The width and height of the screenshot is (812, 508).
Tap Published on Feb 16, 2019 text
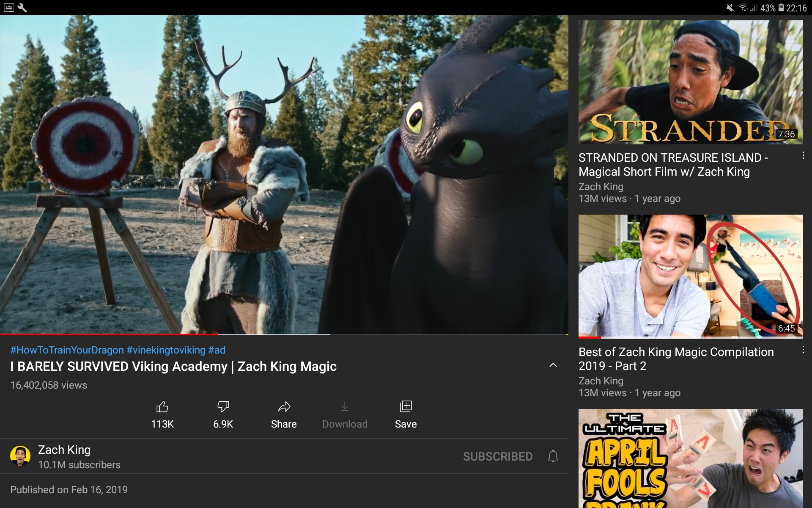pos(69,490)
